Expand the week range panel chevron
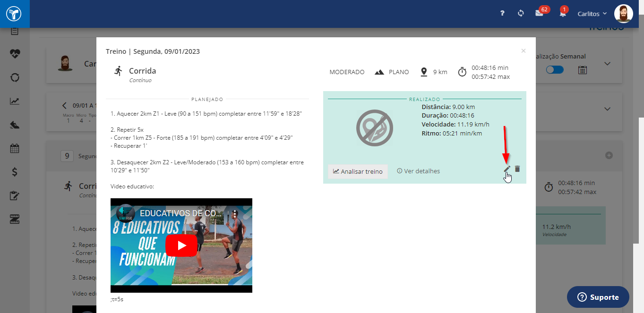644x313 pixels. point(608,109)
